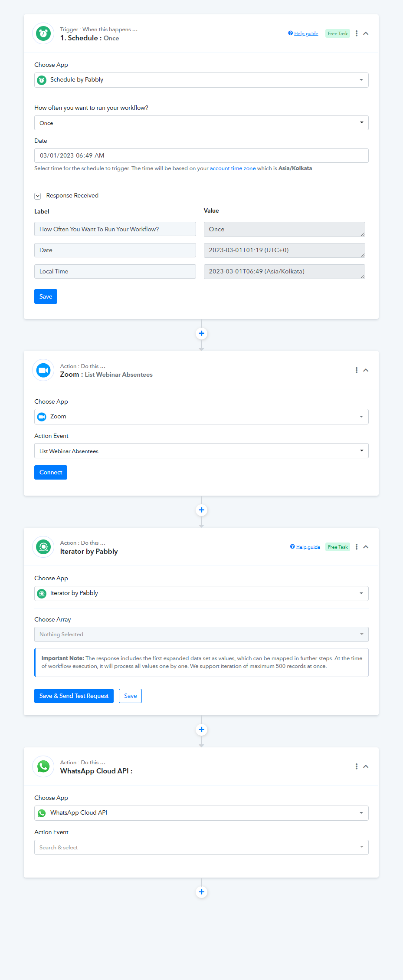Click the Schedule alarm-clock icon in the trigger header

tap(43, 33)
